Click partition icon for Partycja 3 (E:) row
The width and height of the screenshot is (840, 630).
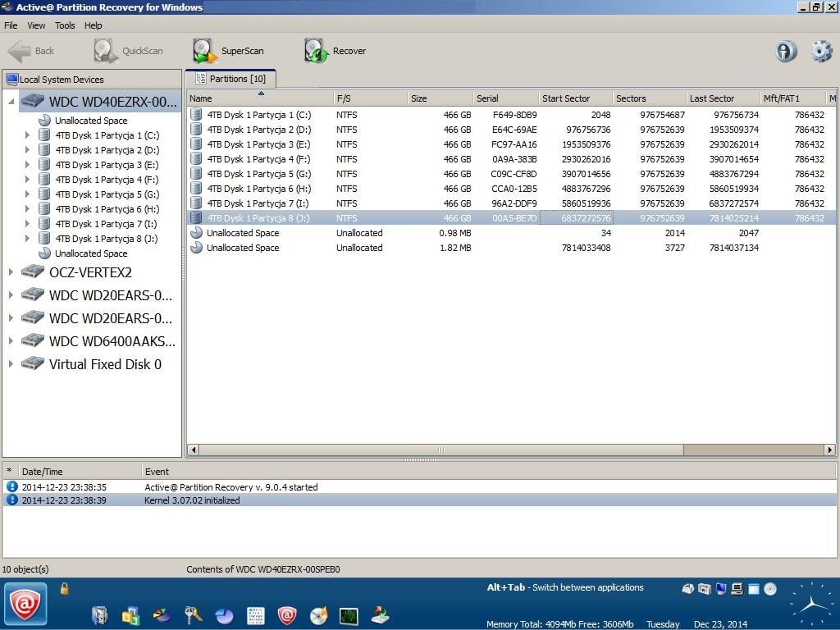tap(197, 144)
